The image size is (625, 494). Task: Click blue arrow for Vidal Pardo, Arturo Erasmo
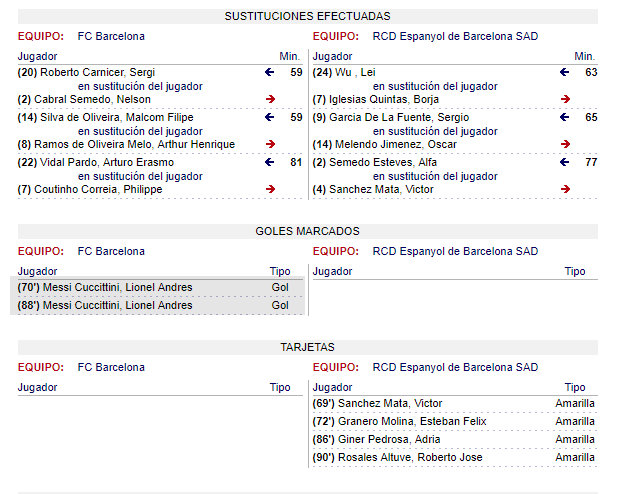(x=269, y=162)
